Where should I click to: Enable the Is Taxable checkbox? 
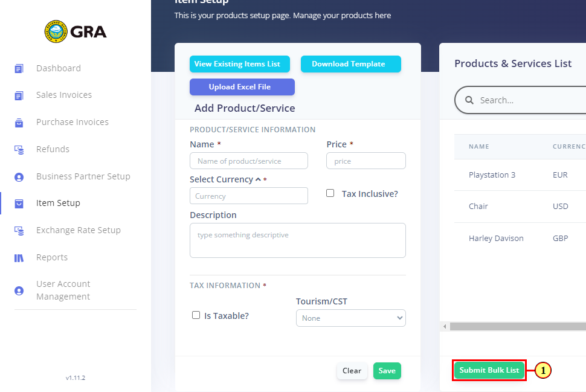coord(196,315)
